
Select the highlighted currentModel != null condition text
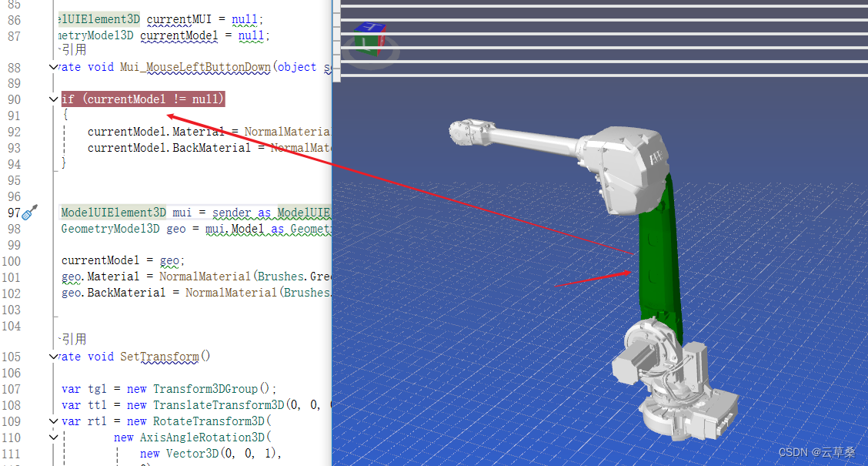tap(142, 99)
